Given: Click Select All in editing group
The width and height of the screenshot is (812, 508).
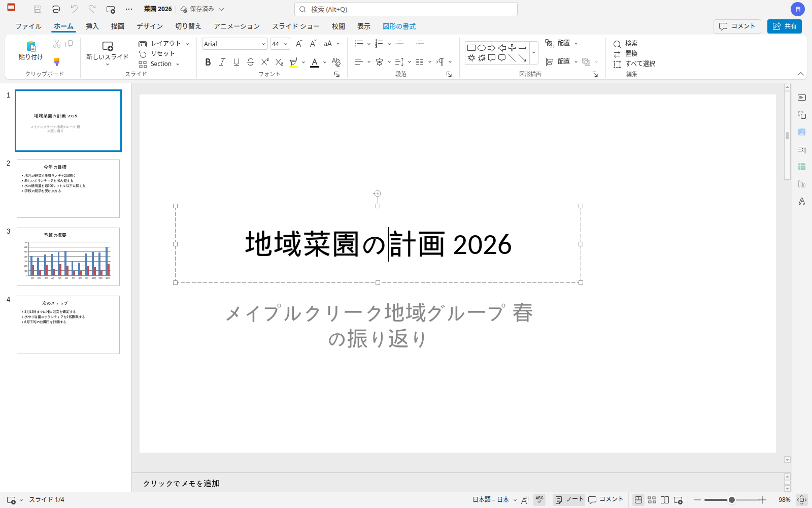Looking at the screenshot, I should pyautogui.click(x=634, y=64).
